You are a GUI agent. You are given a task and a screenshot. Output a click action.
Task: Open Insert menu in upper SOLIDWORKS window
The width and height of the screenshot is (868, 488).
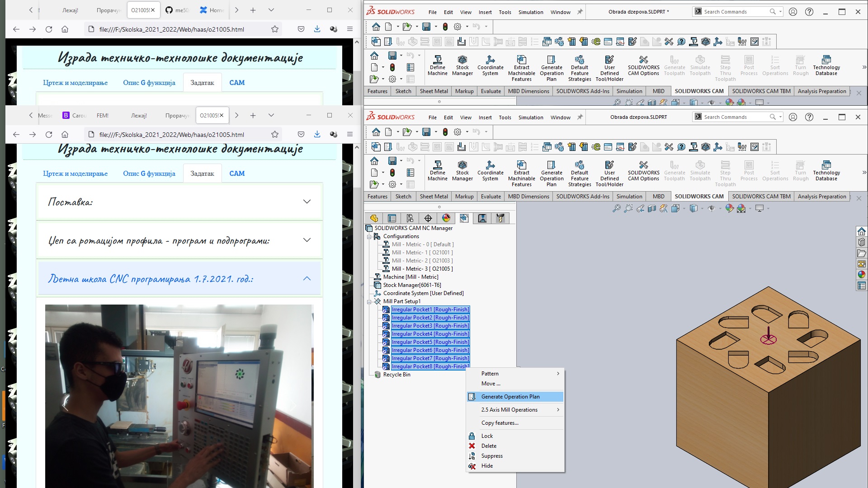pyautogui.click(x=485, y=12)
